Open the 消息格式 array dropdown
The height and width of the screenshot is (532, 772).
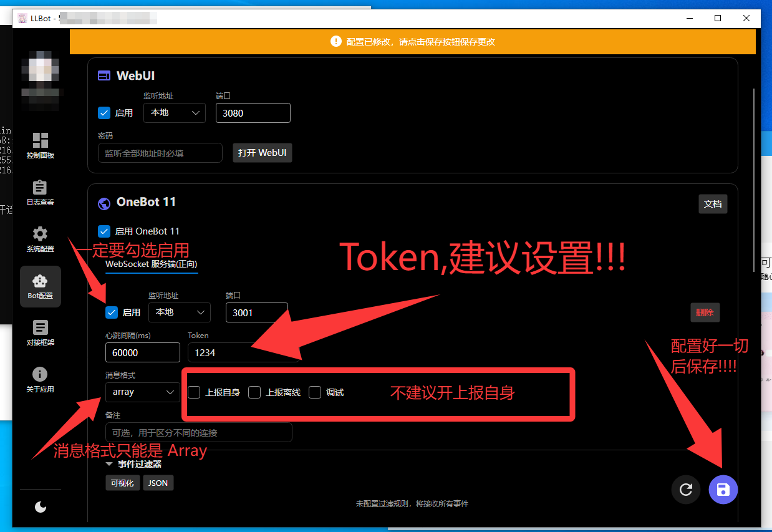pos(143,392)
